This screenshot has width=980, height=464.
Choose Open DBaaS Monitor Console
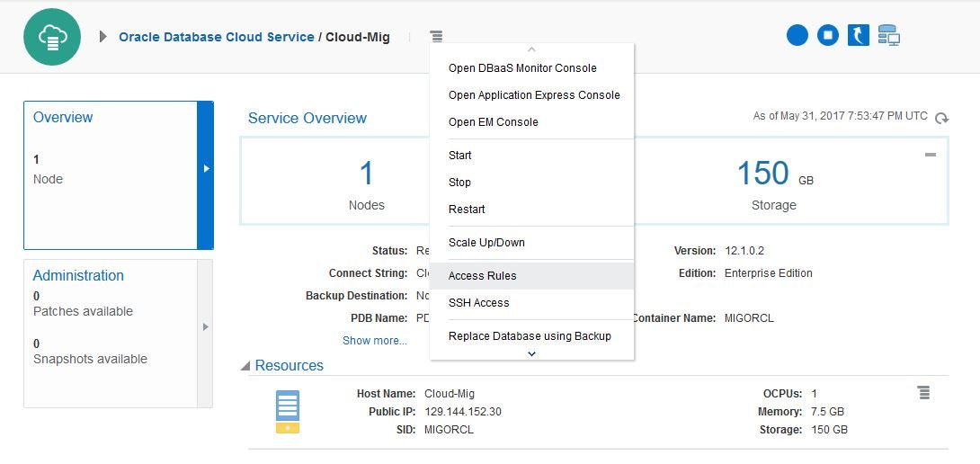click(x=522, y=68)
